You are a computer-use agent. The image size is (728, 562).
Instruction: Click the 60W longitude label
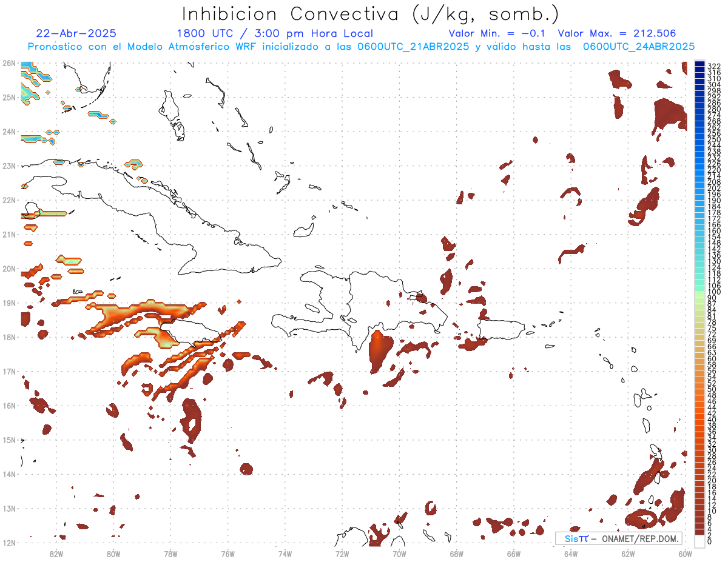[684, 553]
